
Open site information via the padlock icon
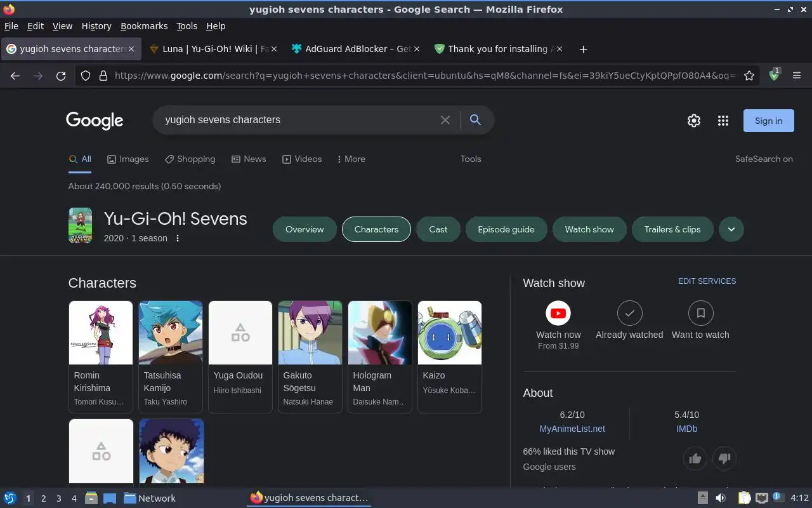pyautogui.click(x=103, y=76)
